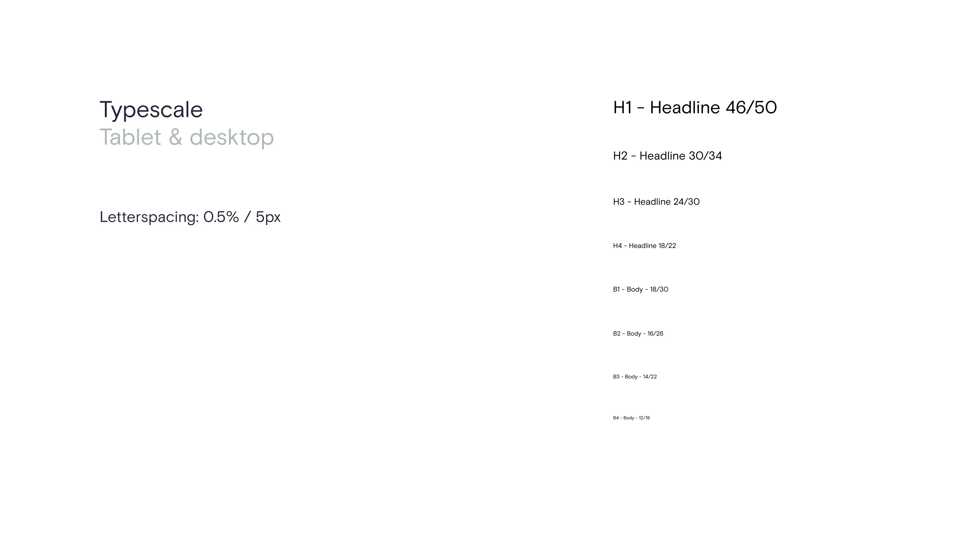Click the H1 label in the typescale

[622, 108]
